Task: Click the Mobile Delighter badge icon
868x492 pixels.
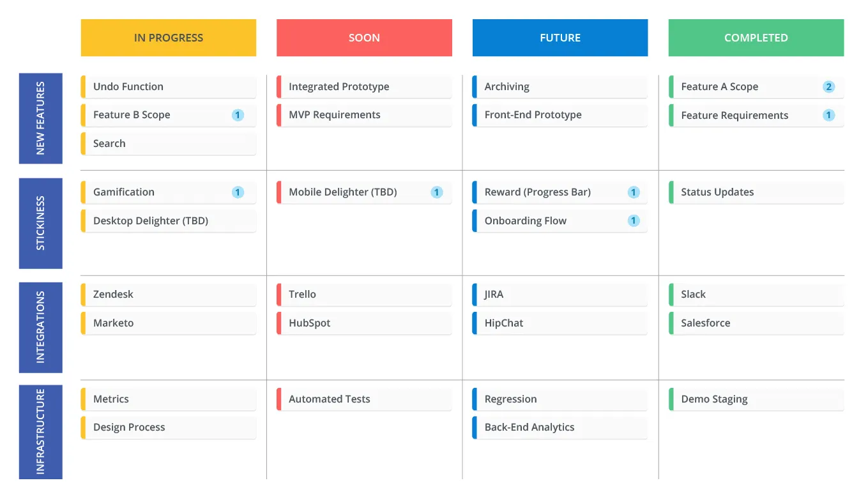Action: pyautogui.click(x=437, y=192)
